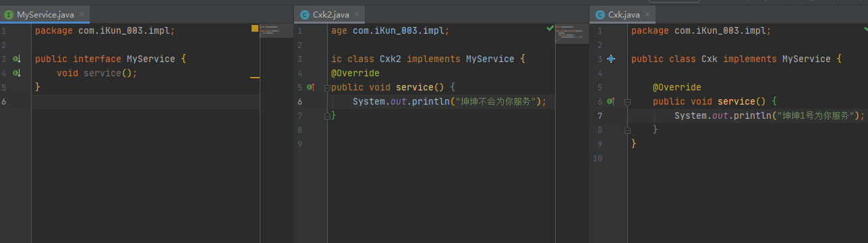Click the class name 'Cxk2' in its declaration

(390, 59)
